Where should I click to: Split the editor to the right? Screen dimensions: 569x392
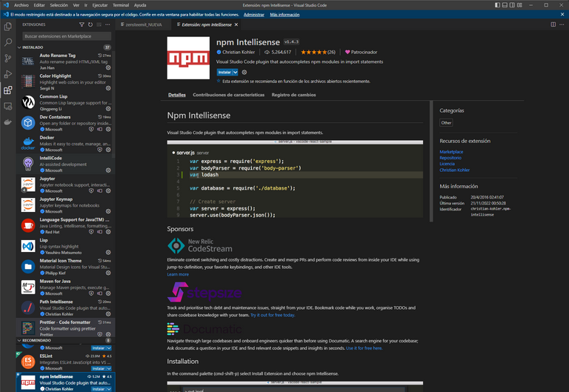pyautogui.click(x=553, y=24)
